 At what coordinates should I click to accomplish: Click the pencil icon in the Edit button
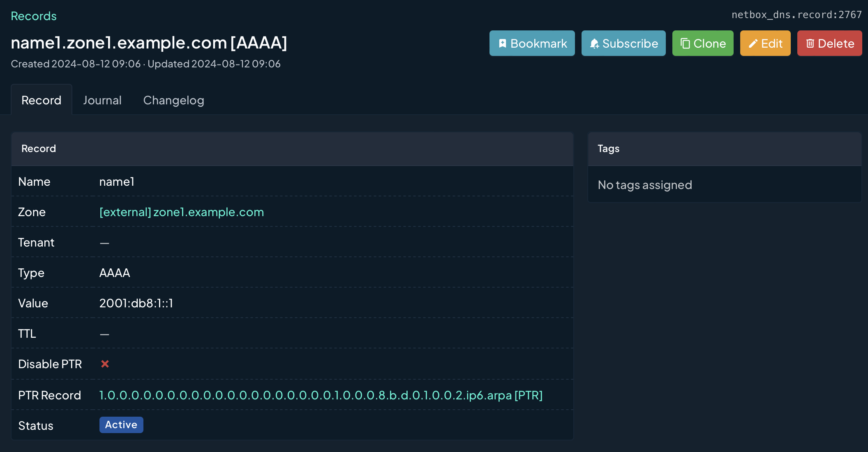(x=753, y=44)
